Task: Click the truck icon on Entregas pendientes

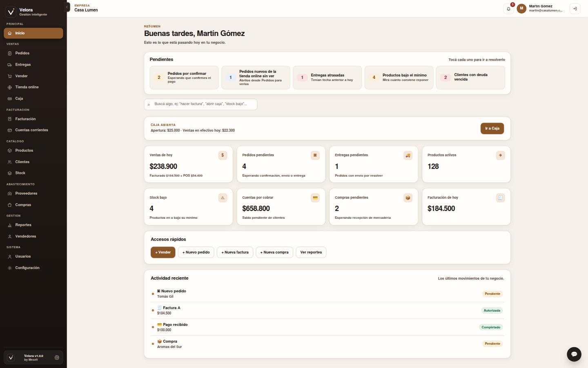Action: 408,155
